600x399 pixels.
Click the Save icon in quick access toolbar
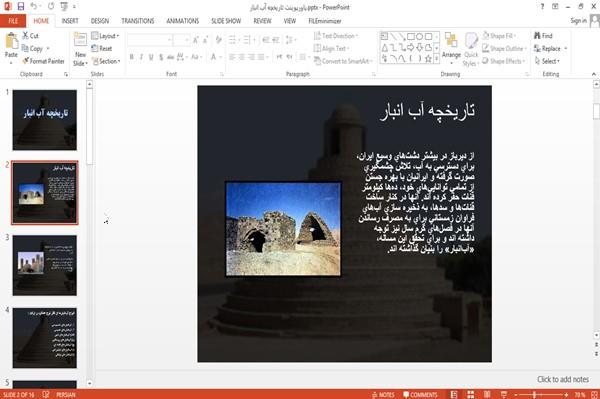[21, 7]
